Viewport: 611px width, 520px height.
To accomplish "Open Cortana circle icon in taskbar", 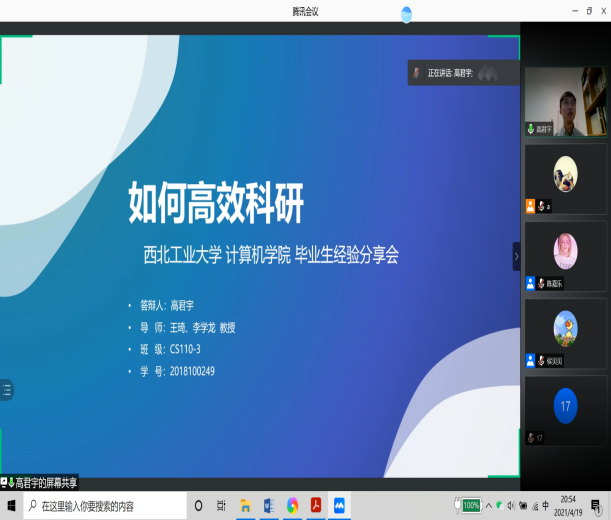I will (x=198, y=505).
